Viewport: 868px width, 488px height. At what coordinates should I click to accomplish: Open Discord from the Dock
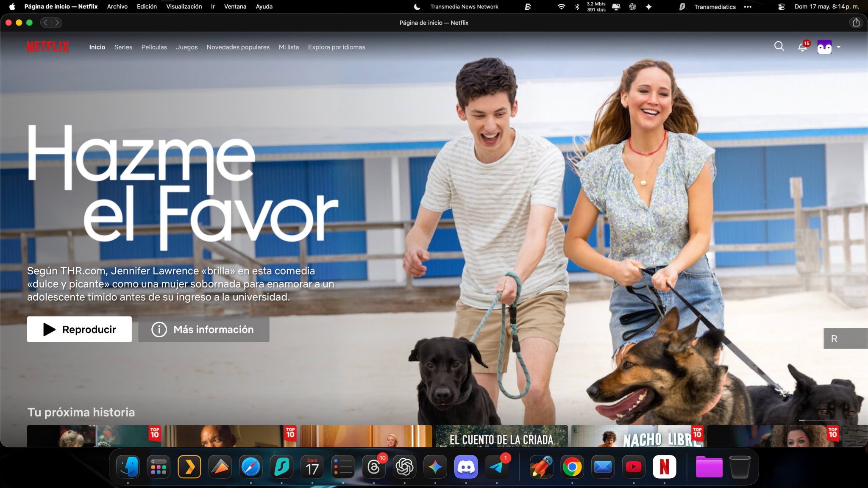pyautogui.click(x=466, y=467)
